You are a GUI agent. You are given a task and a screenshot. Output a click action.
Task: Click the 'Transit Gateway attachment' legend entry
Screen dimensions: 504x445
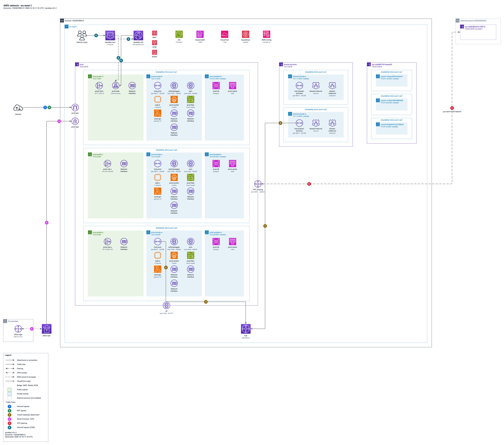[28, 415]
